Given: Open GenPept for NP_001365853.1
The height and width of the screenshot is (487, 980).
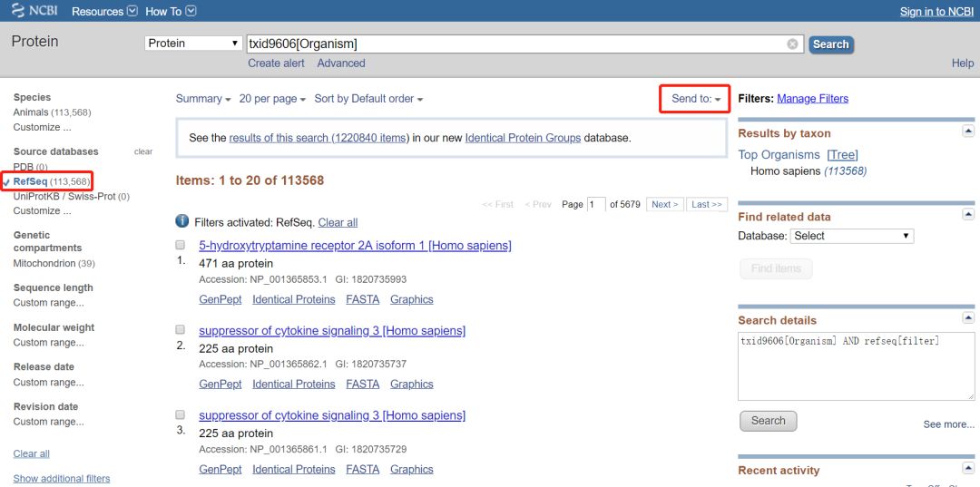Looking at the screenshot, I should (x=220, y=299).
